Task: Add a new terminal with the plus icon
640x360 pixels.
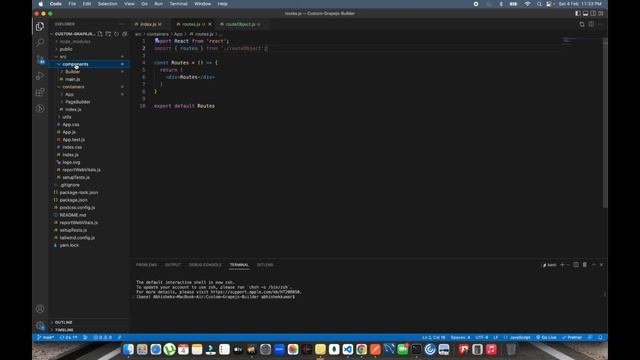Action: [562, 265]
